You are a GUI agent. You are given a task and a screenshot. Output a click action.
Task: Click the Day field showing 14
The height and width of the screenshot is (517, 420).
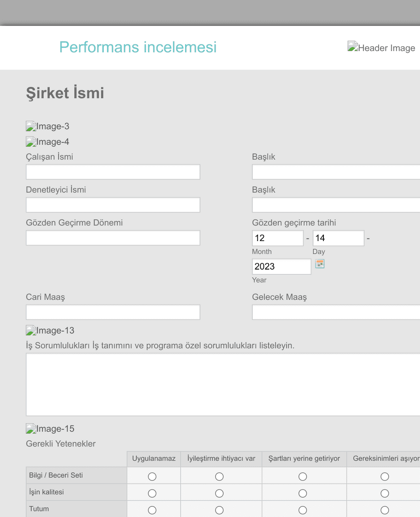[x=338, y=238]
